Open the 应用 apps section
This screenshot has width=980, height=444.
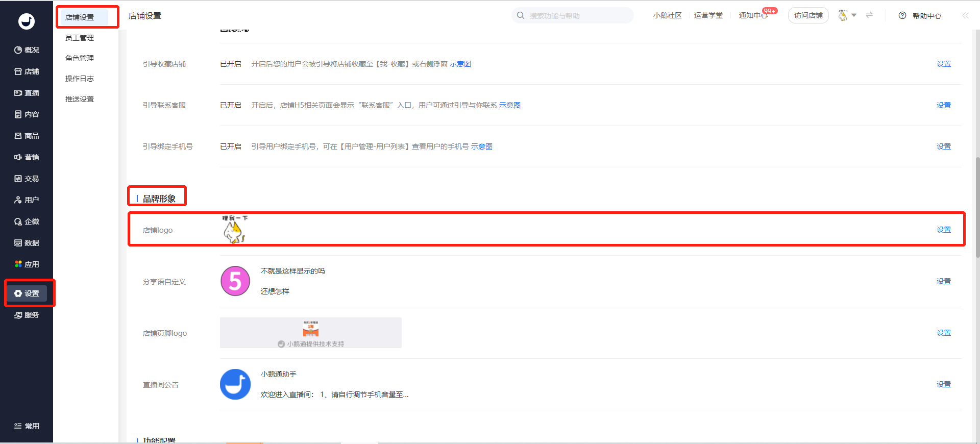pos(27,264)
